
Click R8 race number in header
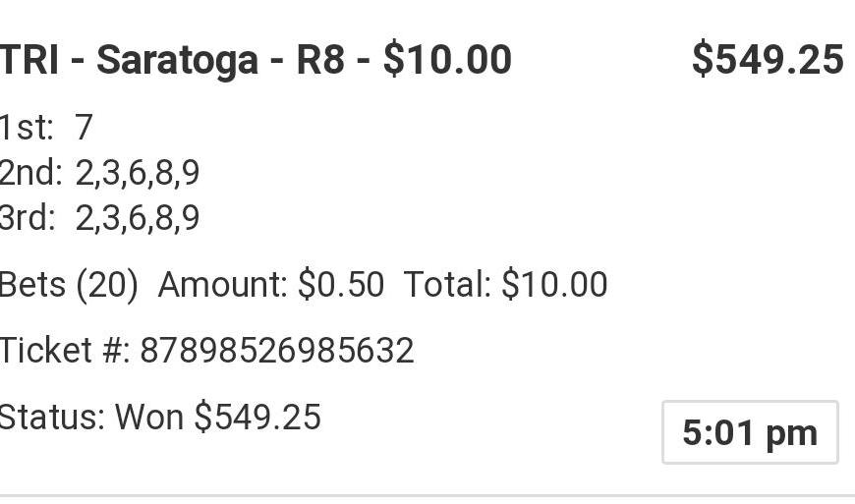[x=320, y=60]
